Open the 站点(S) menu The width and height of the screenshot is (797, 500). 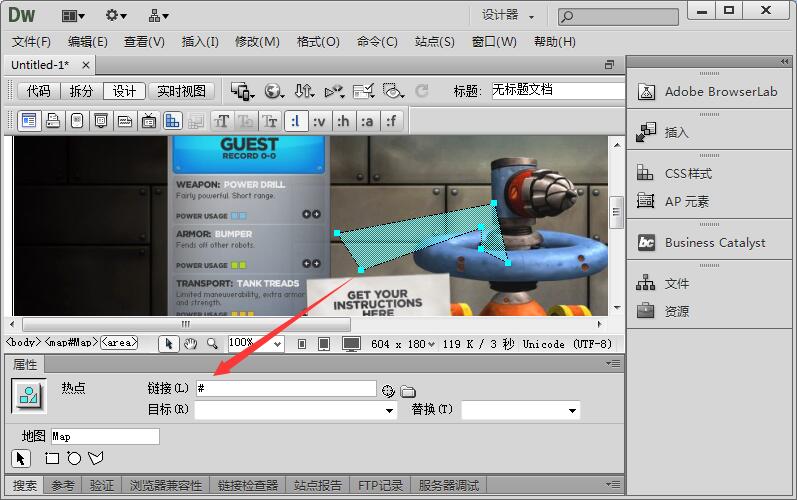(435, 42)
